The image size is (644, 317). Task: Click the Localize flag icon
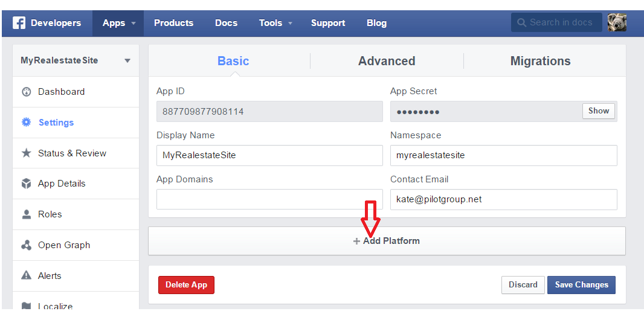(27, 306)
